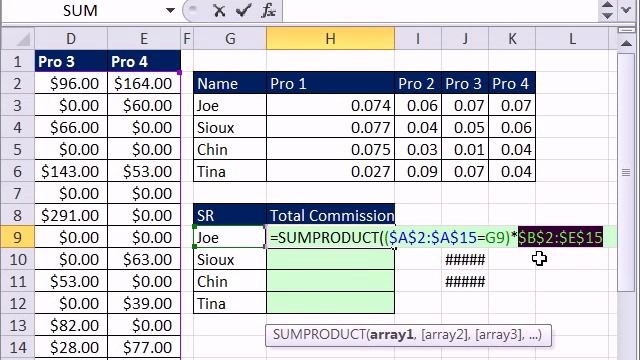Click the $77.00 cell in column E
The height and width of the screenshot is (360, 640).
click(x=144, y=347)
